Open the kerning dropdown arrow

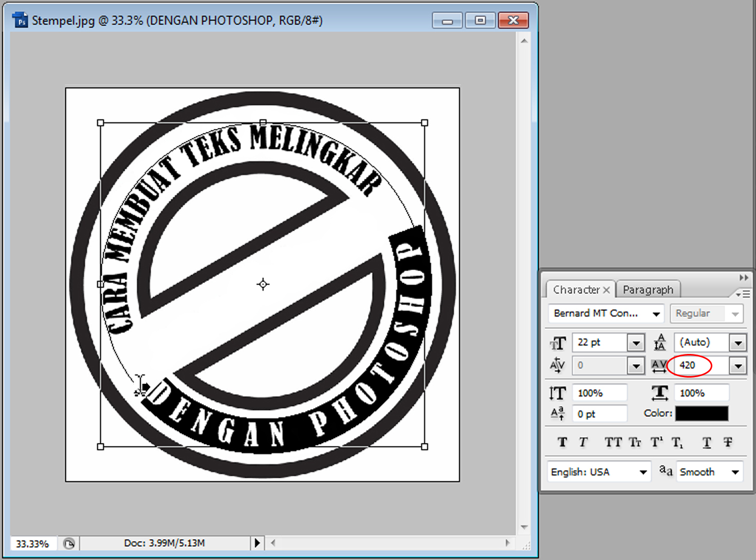click(636, 366)
